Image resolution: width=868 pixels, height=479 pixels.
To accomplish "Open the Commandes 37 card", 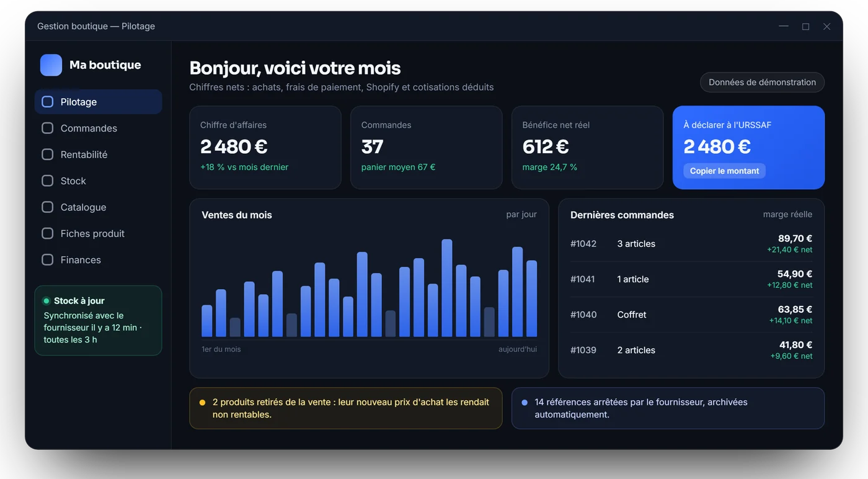I will (x=427, y=148).
